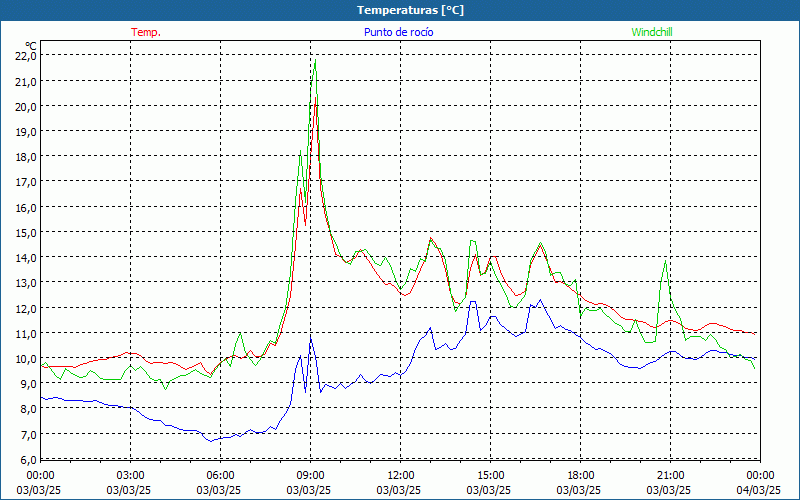Click the green Windchill spike near 21:00
Image resolution: width=800 pixels, height=500 pixels.
click(x=664, y=264)
